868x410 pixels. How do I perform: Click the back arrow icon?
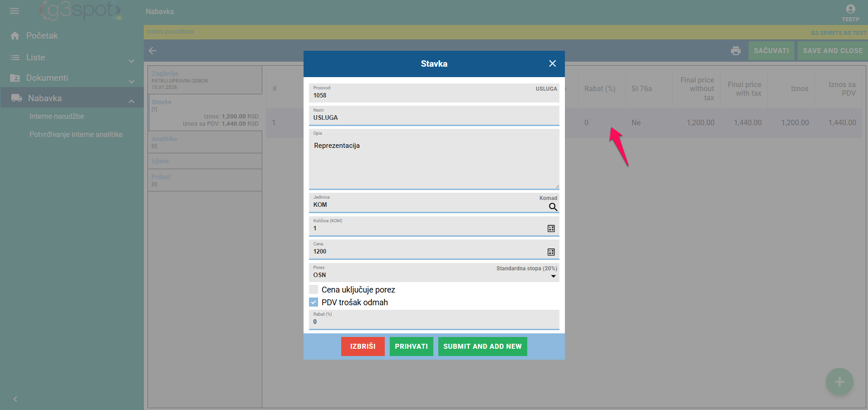tap(152, 51)
